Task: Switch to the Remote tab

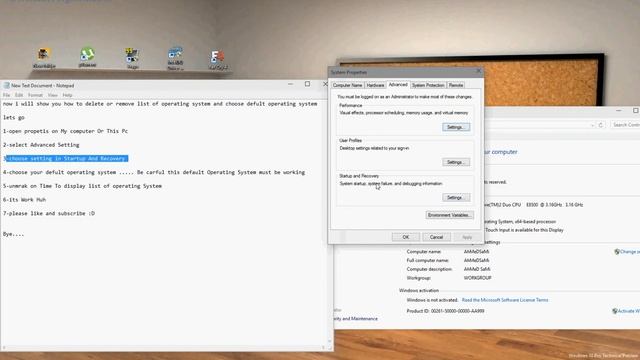Action: [456, 85]
